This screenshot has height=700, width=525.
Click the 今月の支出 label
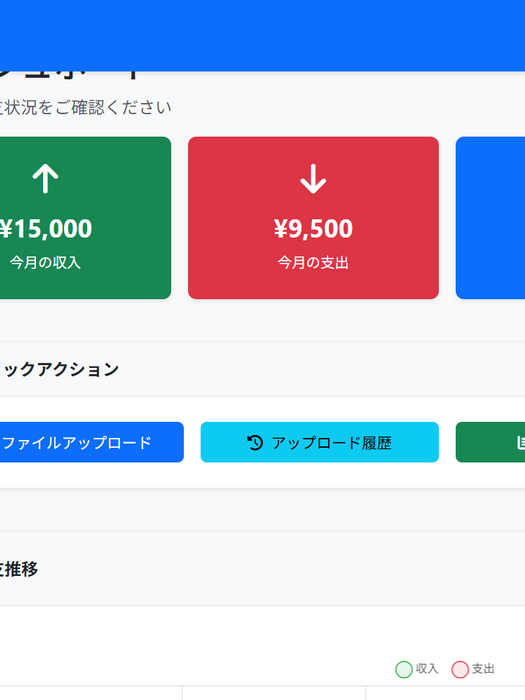[x=313, y=262]
